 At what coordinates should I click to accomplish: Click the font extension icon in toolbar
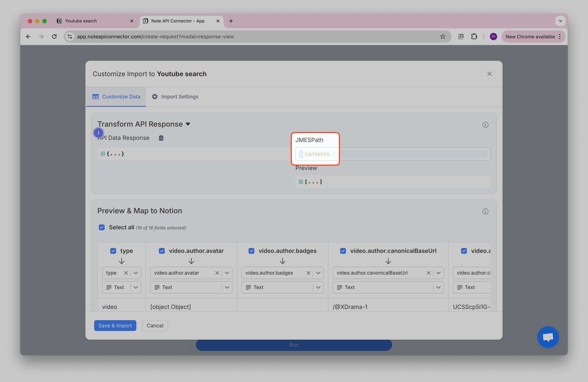[461, 37]
